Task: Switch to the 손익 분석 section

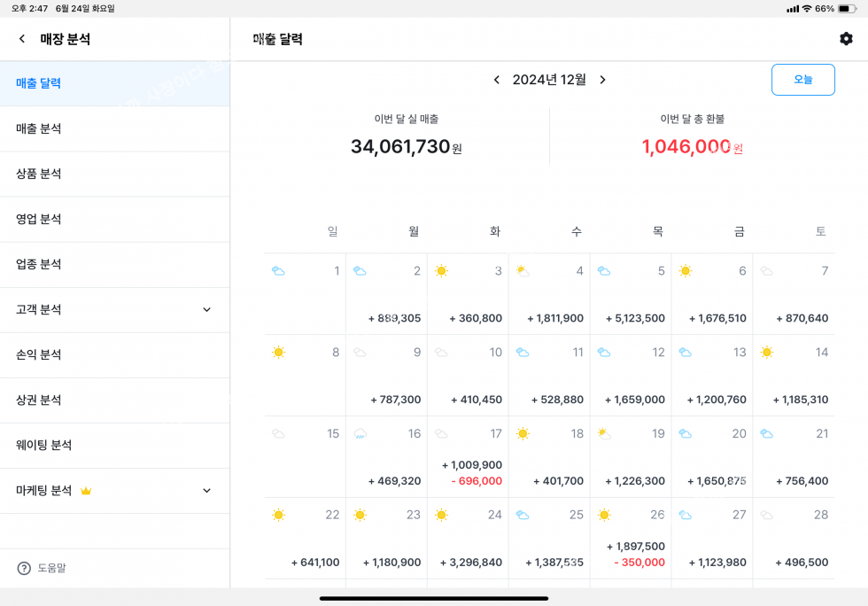Action: tap(39, 354)
